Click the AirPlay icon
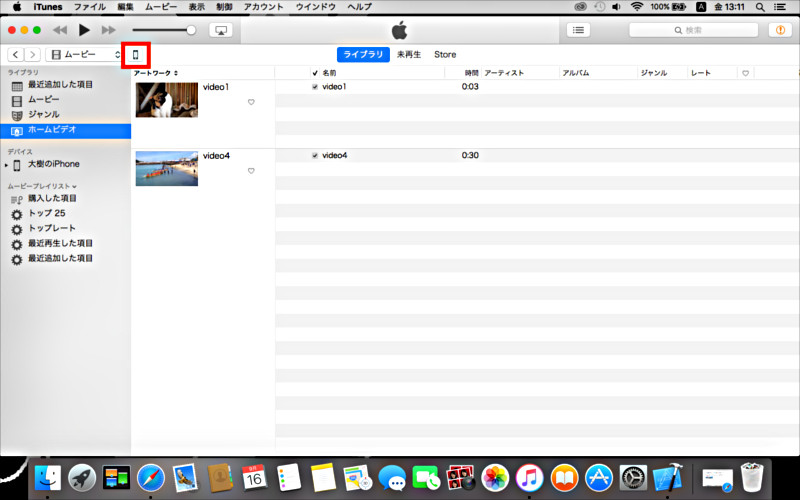The image size is (800, 500). (x=221, y=30)
